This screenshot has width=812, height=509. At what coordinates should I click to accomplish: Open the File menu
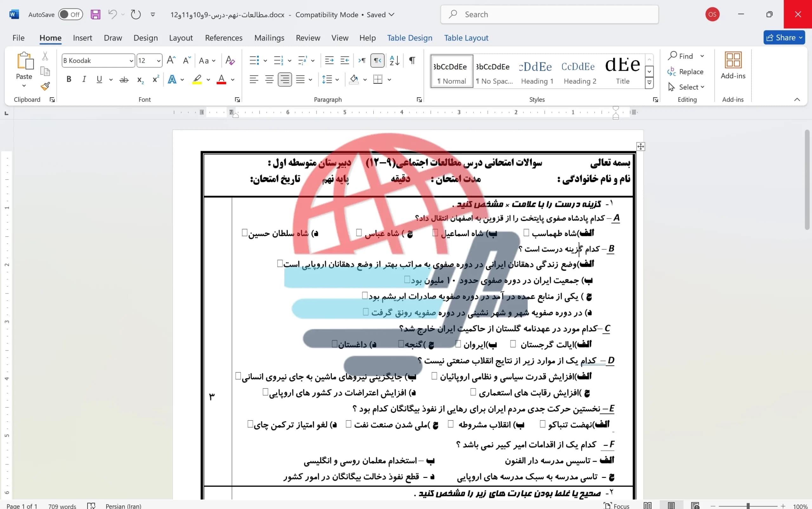pos(18,38)
